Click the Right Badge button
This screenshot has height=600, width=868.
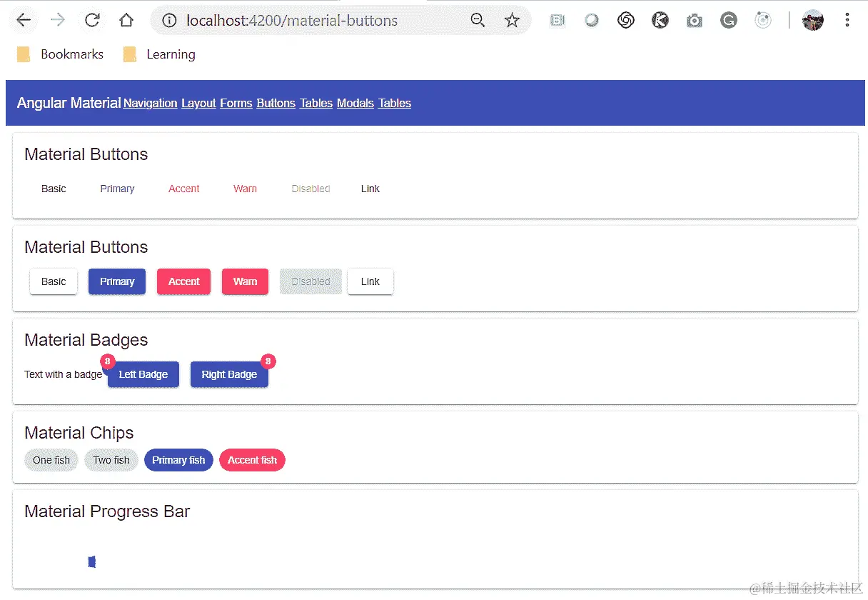point(229,374)
